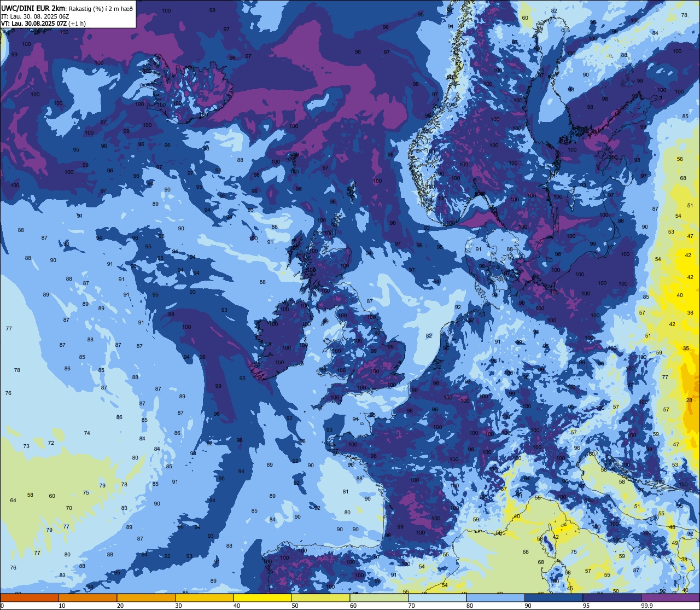Select the pale green 60–70 legend swatch

tap(379, 597)
